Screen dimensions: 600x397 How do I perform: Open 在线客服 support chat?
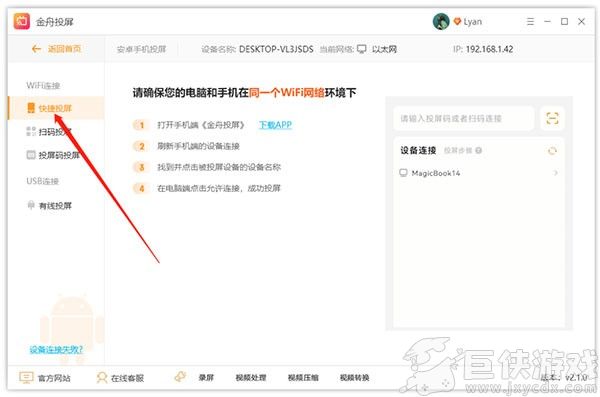121,378
